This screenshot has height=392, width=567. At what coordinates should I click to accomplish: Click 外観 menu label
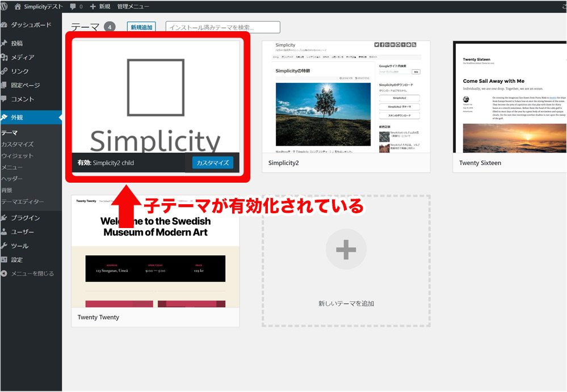point(16,117)
